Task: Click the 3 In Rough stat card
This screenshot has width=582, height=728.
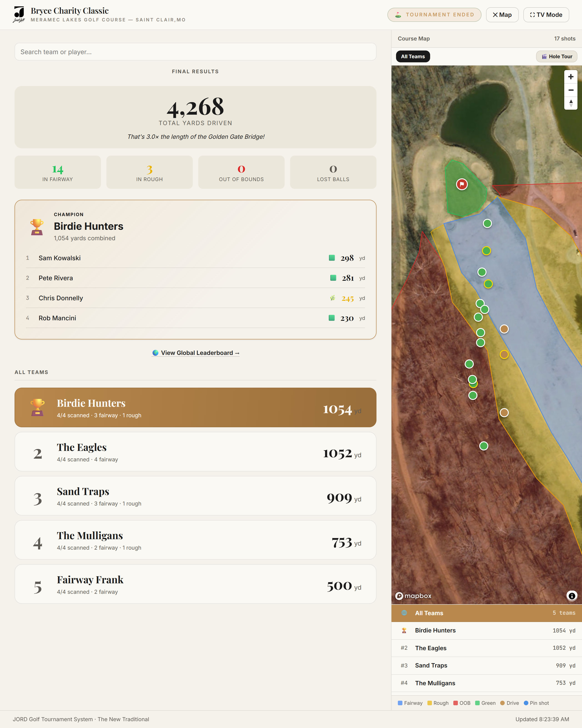Action: pos(149,172)
